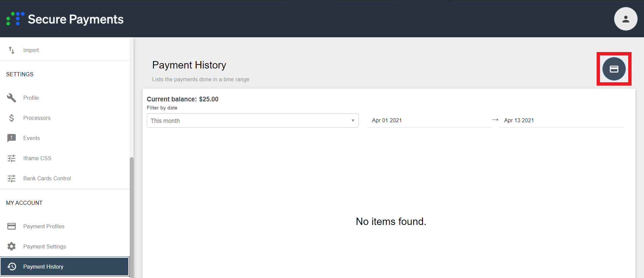Click the round credit card payment button
The height and width of the screenshot is (278, 644).
click(614, 69)
